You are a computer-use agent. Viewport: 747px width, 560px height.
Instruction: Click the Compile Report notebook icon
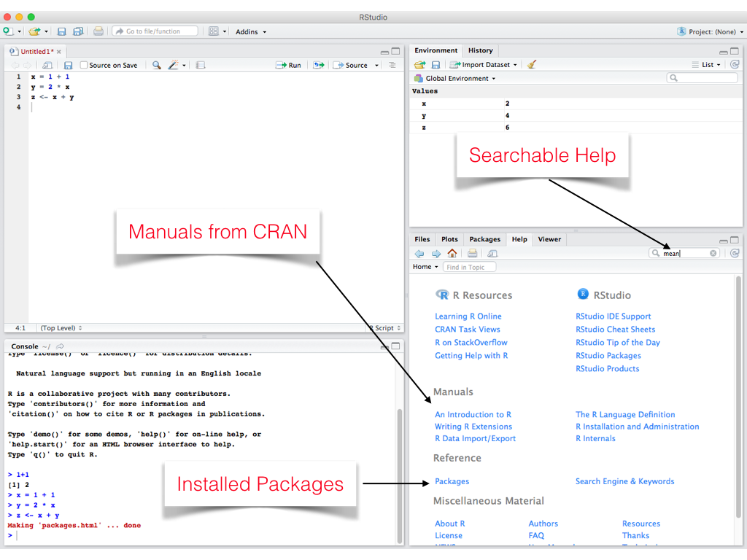pyautogui.click(x=201, y=65)
